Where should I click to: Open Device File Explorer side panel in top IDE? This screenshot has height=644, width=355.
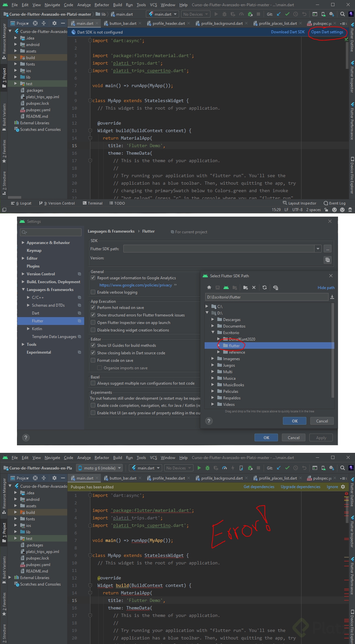(352, 176)
